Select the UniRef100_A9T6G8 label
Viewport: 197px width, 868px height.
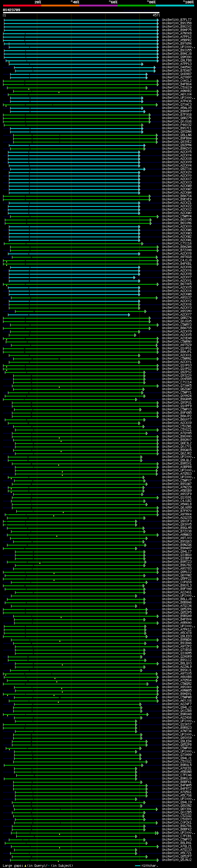click(x=176, y=257)
